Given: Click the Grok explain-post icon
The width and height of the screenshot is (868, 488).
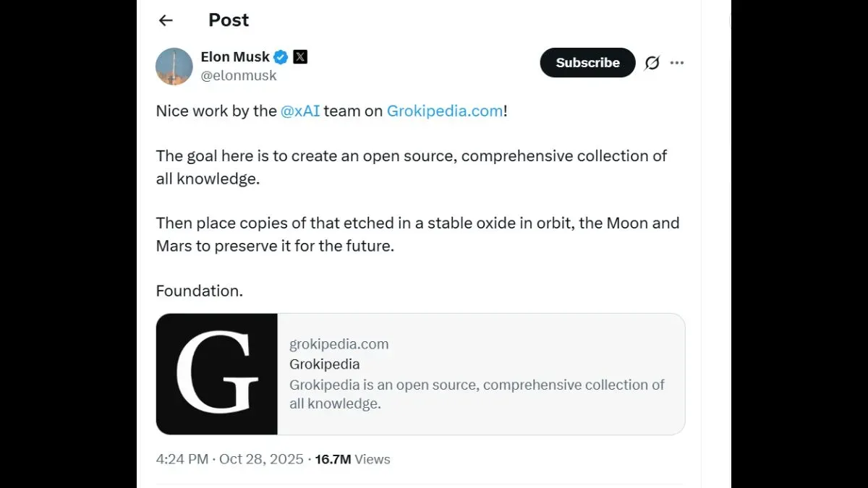Looking at the screenshot, I should (652, 63).
